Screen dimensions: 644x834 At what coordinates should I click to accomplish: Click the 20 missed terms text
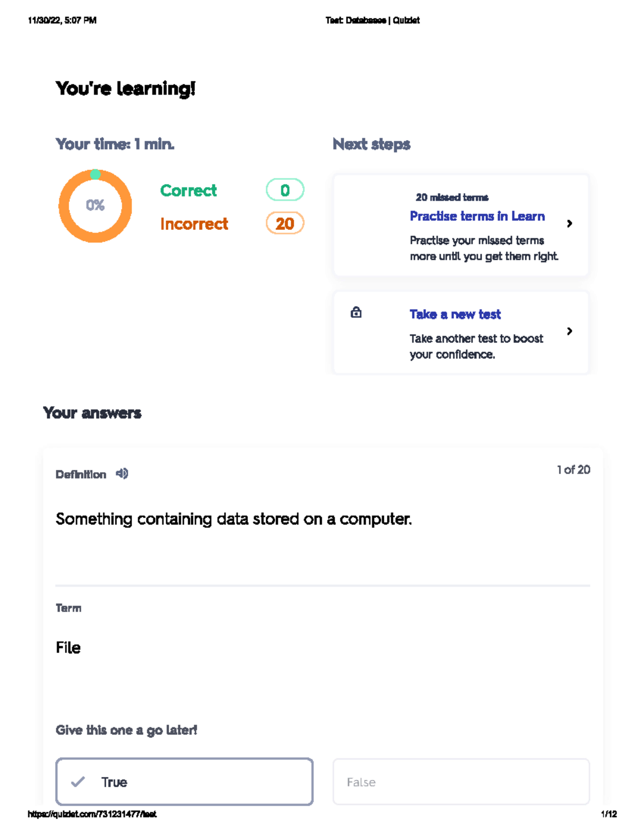(452, 198)
